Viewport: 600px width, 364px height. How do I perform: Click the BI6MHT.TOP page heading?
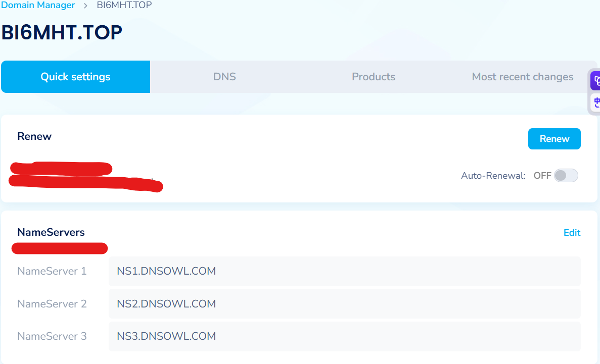(x=62, y=33)
